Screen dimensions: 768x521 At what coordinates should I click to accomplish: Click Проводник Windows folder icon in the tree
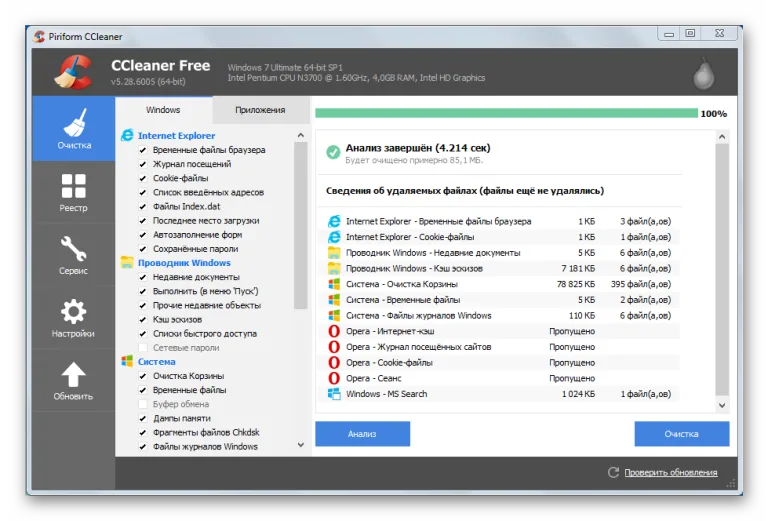tap(127, 262)
